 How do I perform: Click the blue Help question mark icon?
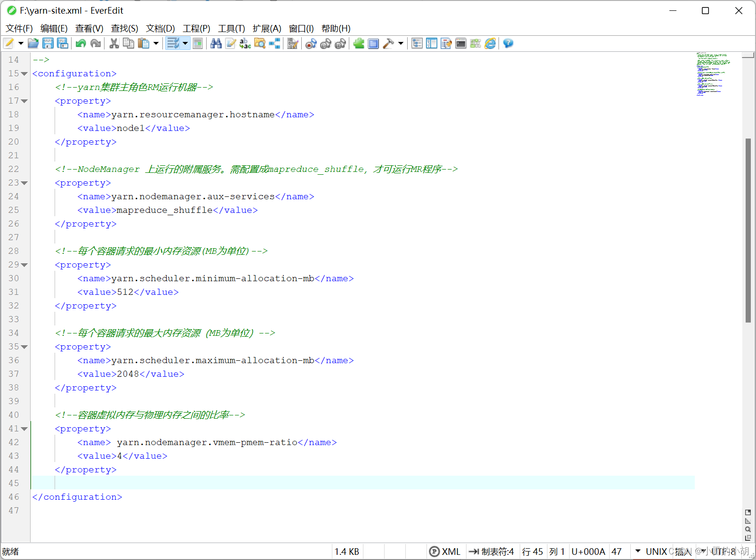click(508, 43)
